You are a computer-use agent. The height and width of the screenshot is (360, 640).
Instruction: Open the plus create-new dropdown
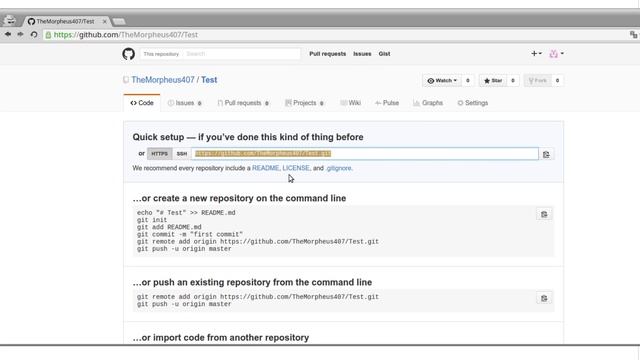point(536,53)
